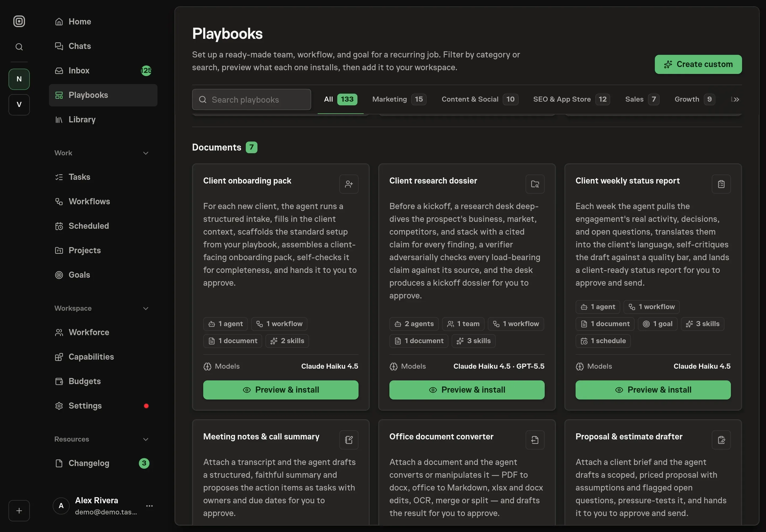Open the Changelog page

(x=103, y=463)
